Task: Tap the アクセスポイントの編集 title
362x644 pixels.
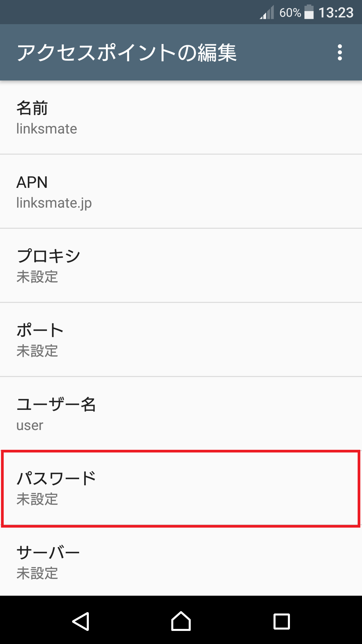Action: pos(127,52)
